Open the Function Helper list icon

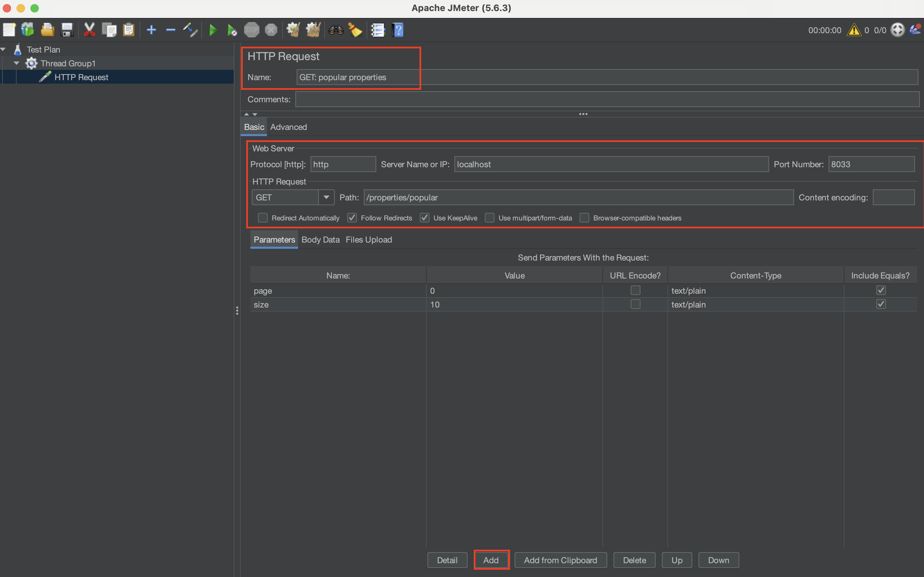[378, 30]
